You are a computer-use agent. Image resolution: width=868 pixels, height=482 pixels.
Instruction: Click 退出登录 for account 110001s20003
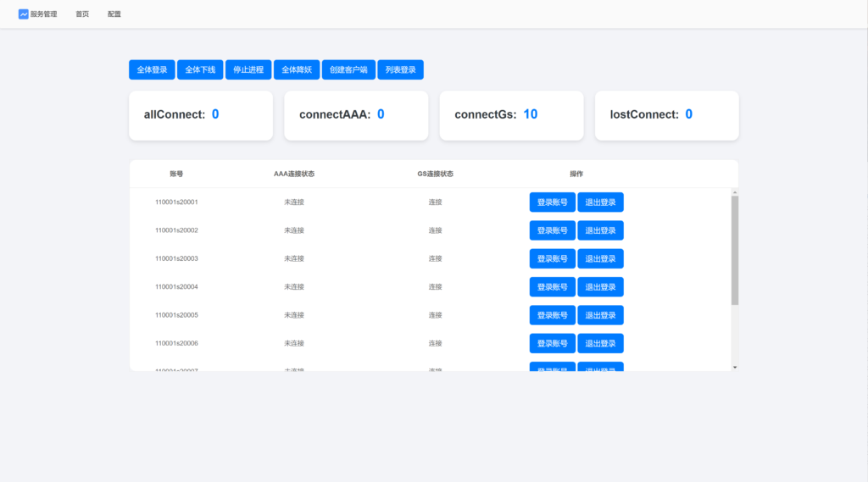click(x=600, y=258)
